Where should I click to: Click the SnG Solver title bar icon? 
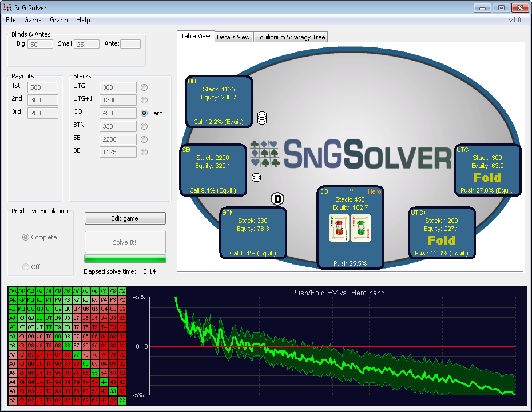[7, 8]
